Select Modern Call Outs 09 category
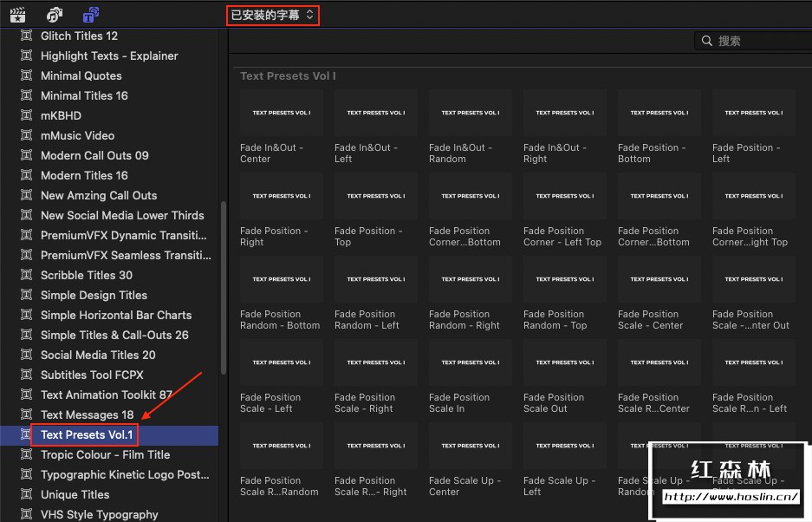Image resolution: width=812 pixels, height=522 pixels. point(94,155)
